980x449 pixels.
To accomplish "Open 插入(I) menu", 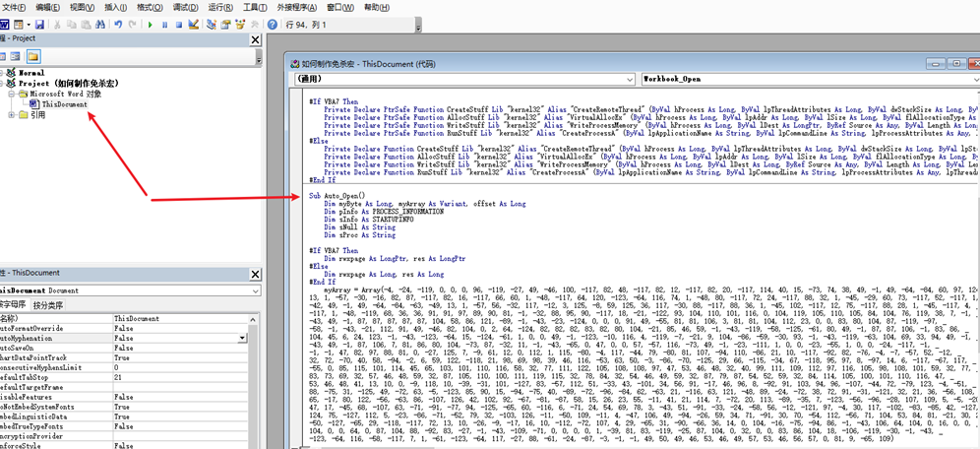I will (116, 8).
